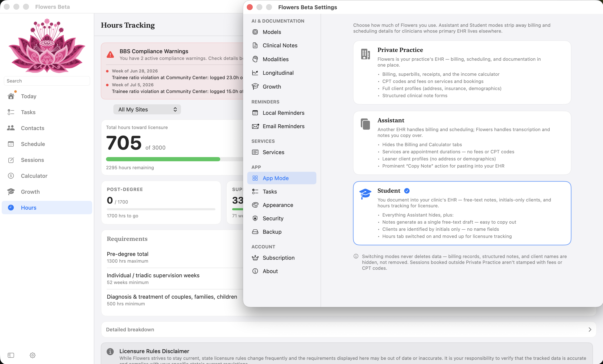The width and height of the screenshot is (603, 364).
Task: Open the All My Sites dropdown
Action: [x=147, y=109]
